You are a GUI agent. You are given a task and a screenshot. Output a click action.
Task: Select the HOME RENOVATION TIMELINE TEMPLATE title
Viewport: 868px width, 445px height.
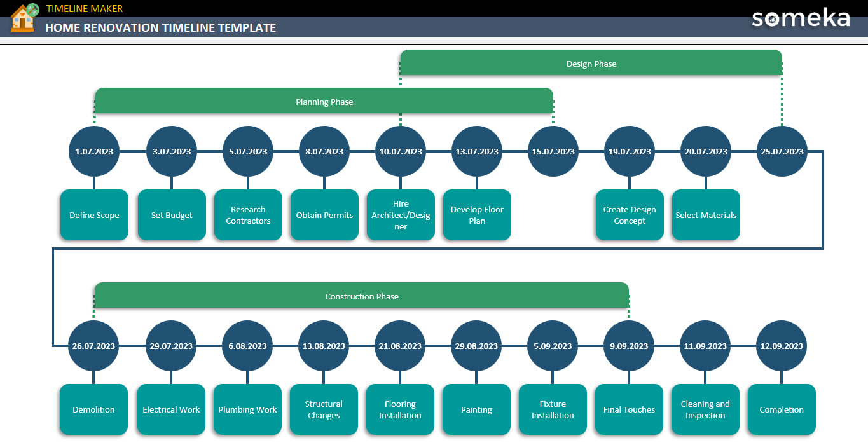(x=160, y=27)
